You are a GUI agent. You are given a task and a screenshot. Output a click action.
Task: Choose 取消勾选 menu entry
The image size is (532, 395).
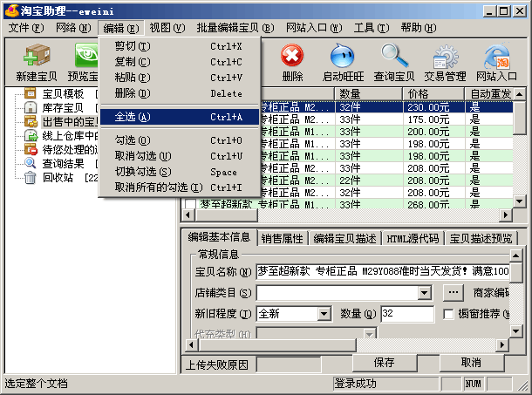point(180,156)
